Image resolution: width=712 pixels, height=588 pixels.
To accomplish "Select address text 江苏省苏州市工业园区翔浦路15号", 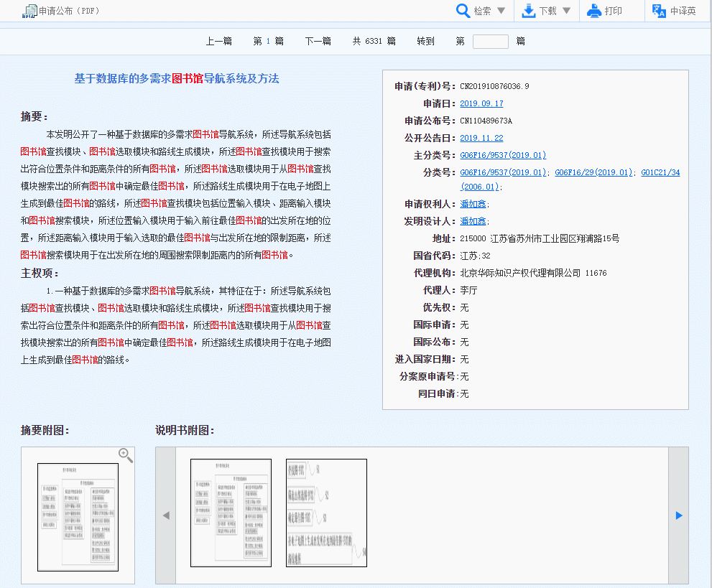I will coord(555,238).
